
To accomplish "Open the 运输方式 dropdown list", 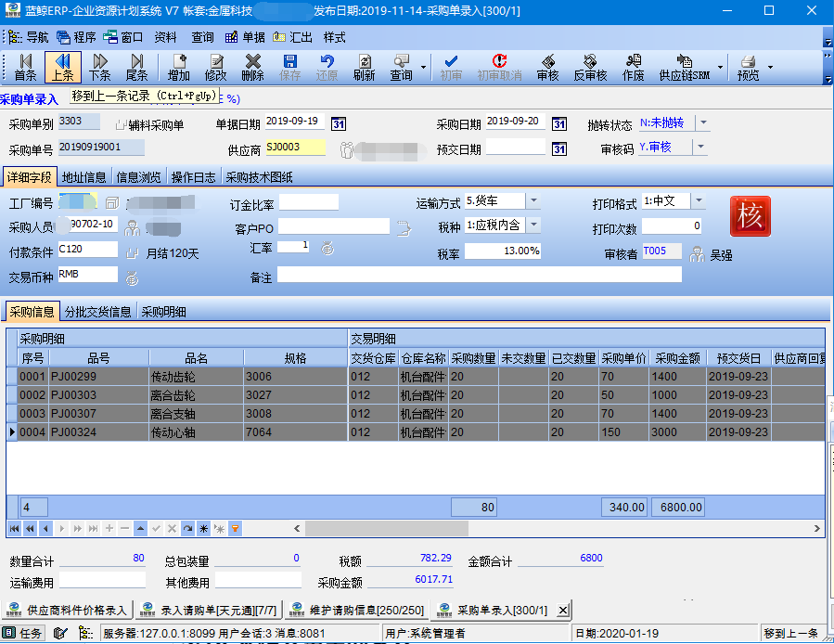I will 533,200.
